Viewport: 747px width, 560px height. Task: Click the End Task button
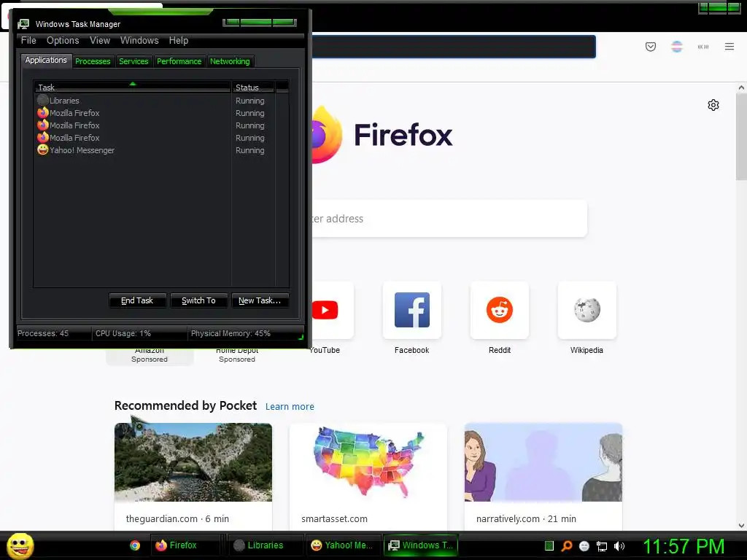pos(137,300)
